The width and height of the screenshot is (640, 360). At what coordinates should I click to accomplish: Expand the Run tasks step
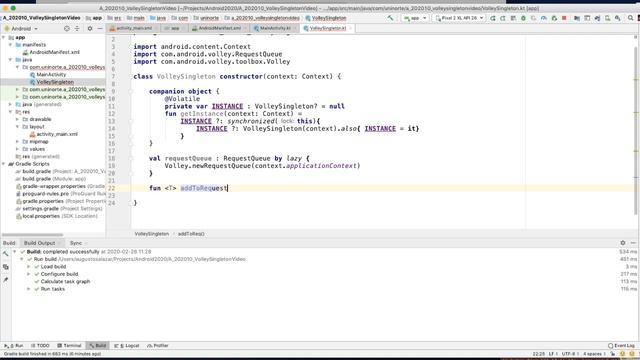point(29,289)
